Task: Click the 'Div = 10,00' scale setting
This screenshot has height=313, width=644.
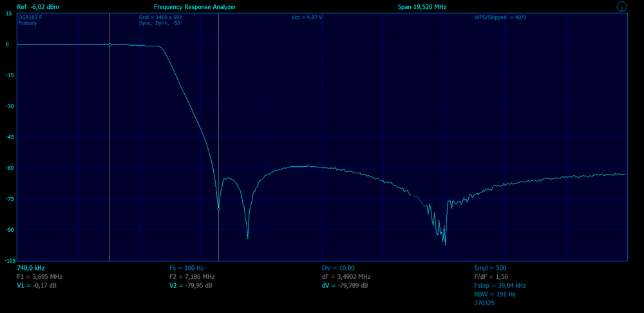Action: click(339, 268)
